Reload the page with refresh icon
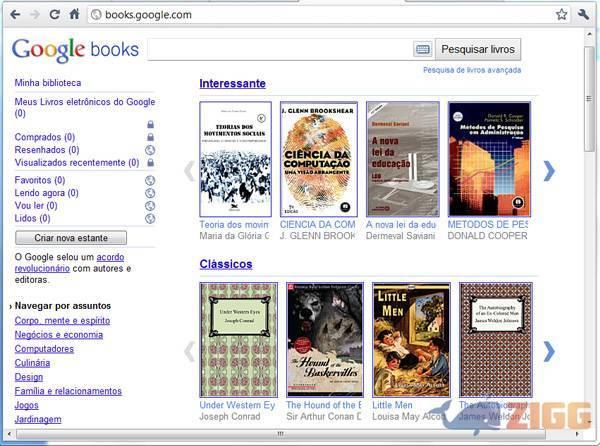Image resolution: width=600 pixels, height=446 pixels. (54, 14)
